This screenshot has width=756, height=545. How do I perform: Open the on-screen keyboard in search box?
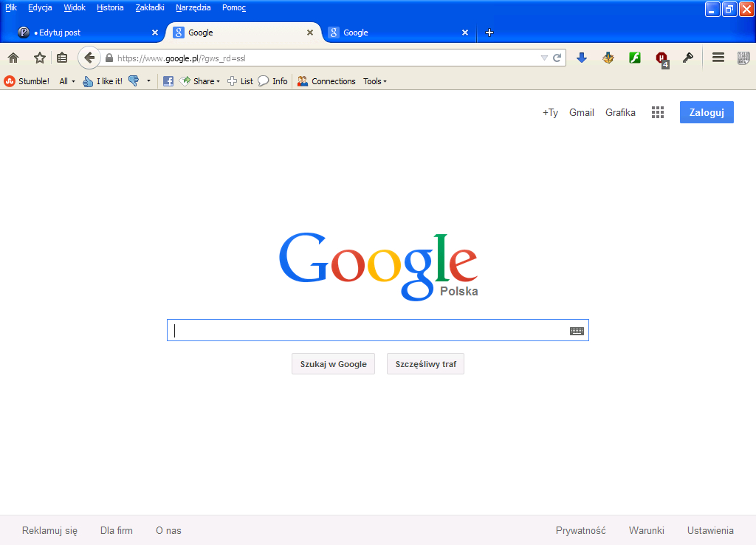pyautogui.click(x=577, y=331)
